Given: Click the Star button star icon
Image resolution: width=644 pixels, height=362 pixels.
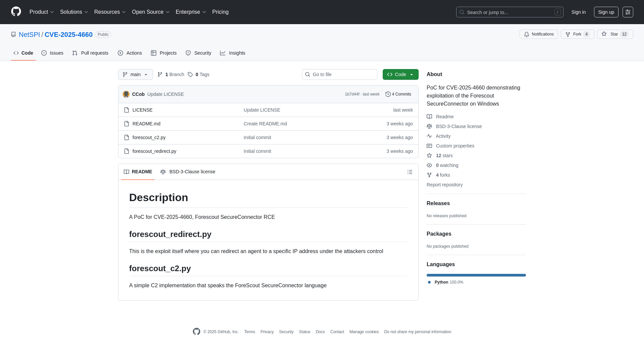Looking at the screenshot, I should tap(604, 34).
